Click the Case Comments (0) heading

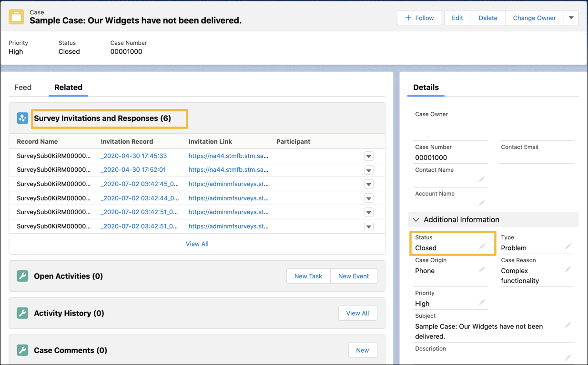pyautogui.click(x=71, y=350)
